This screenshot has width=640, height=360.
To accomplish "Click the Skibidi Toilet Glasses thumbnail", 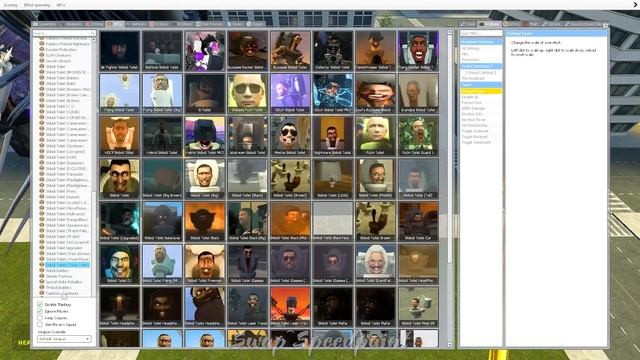I will (248, 264).
